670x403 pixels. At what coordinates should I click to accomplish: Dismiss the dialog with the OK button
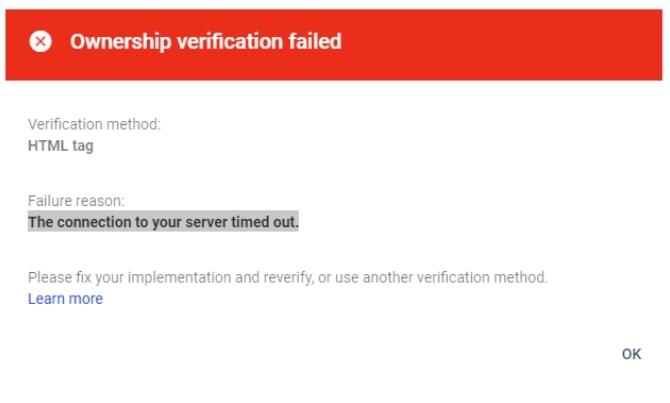[632, 354]
